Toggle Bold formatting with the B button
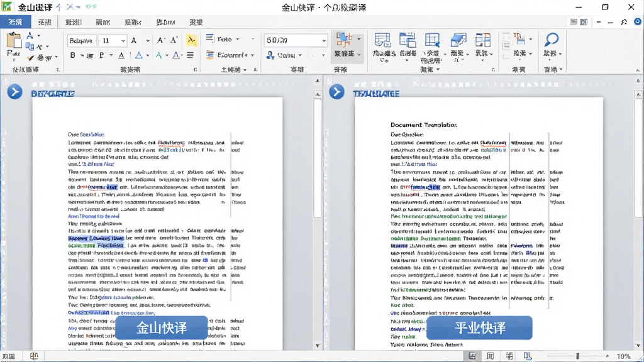644x362 pixels. pos(73,55)
